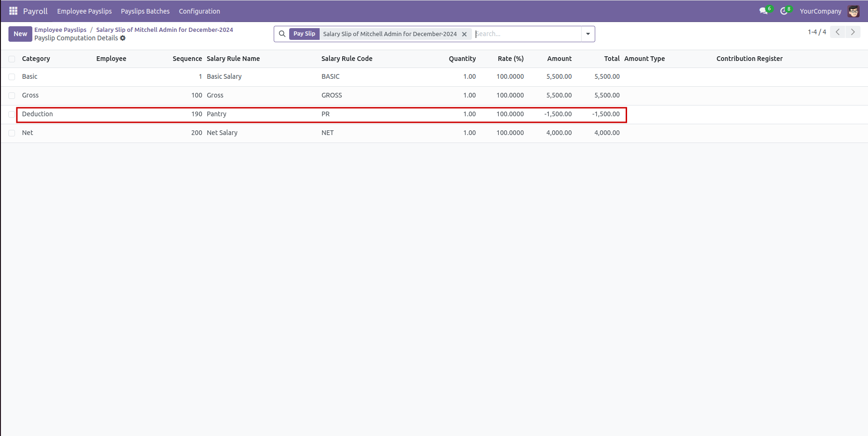This screenshot has width=868, height=436.
Task: Open the Configuration menu
Action: (199, 11)
